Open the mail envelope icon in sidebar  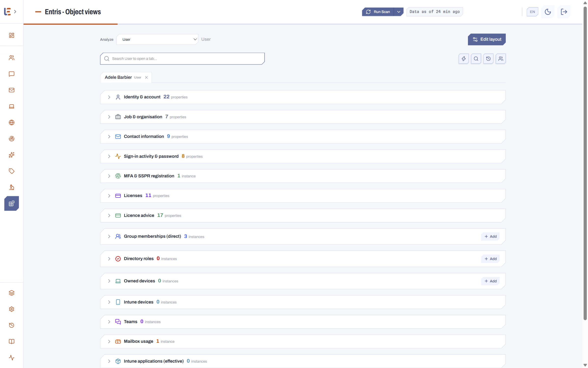coord(12,90)
